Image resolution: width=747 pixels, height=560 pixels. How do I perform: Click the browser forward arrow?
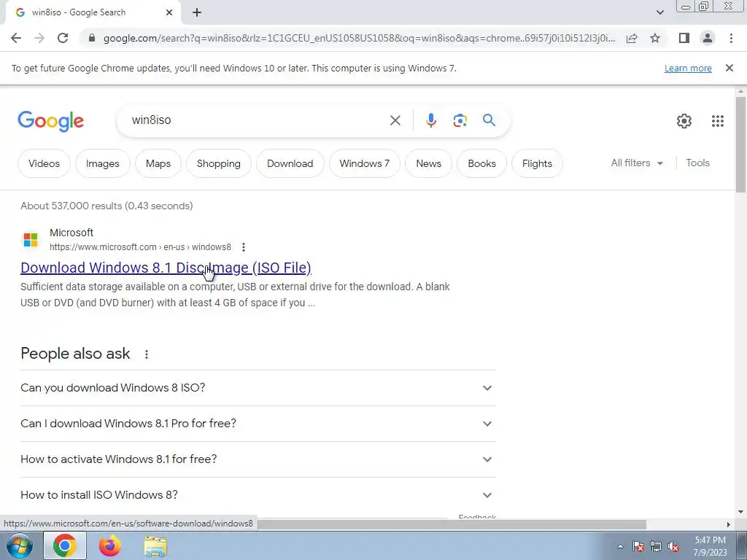click(39, 38)
